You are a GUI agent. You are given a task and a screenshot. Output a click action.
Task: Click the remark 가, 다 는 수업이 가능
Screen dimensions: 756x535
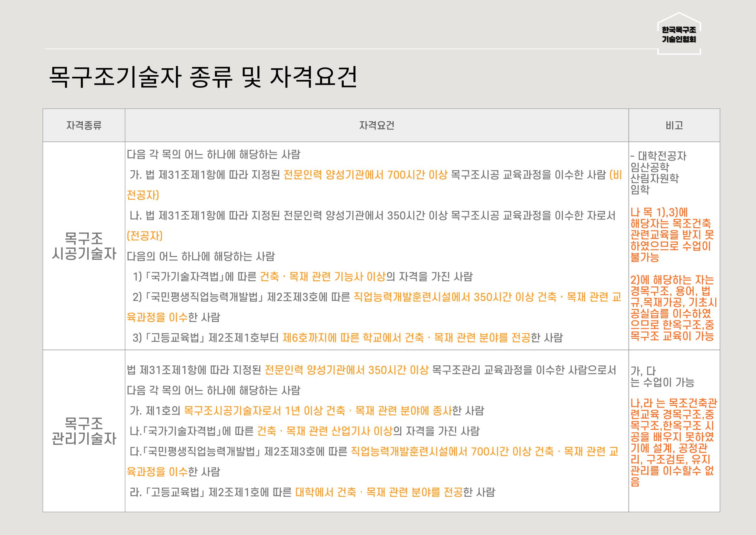(663, 376)
